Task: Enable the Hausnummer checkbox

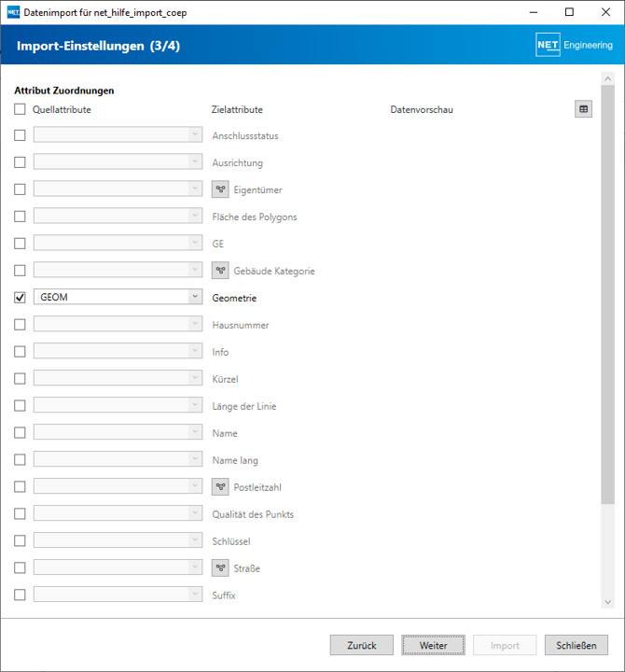Action: point(20,325)
